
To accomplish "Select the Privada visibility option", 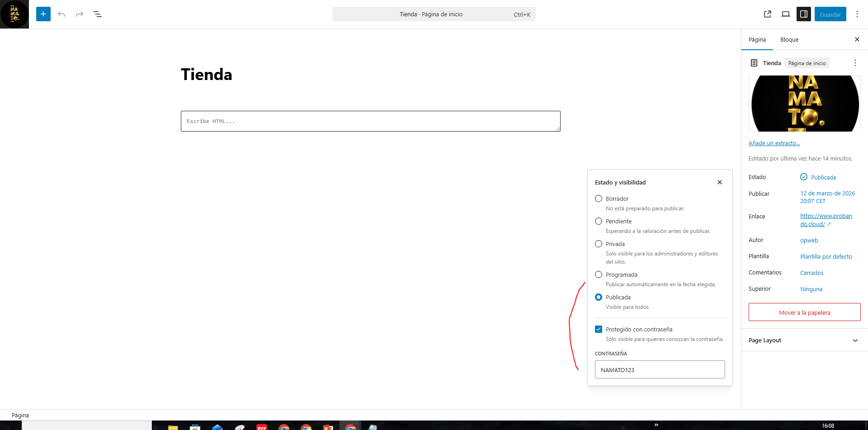I will [x=599, y=244].
